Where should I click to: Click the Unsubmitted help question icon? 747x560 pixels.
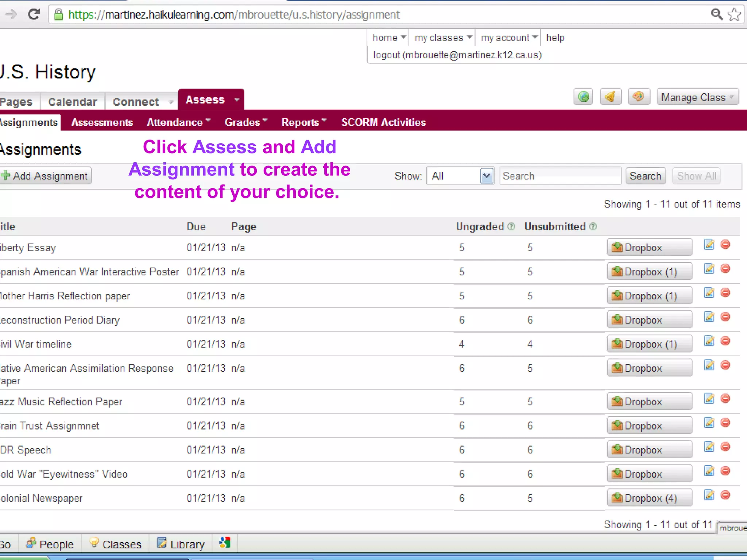pyautogui.click(x=593, y=226)
